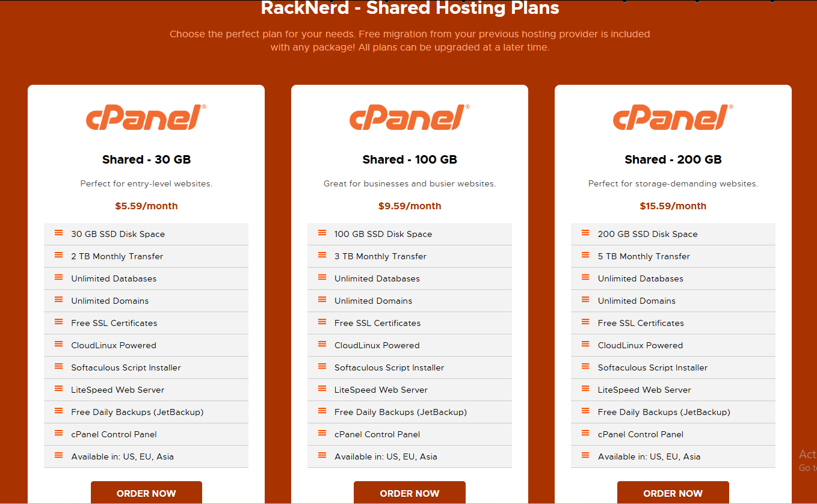Click cPanel Control Panel icon in 100 GB plan

[x=322, y=434]
